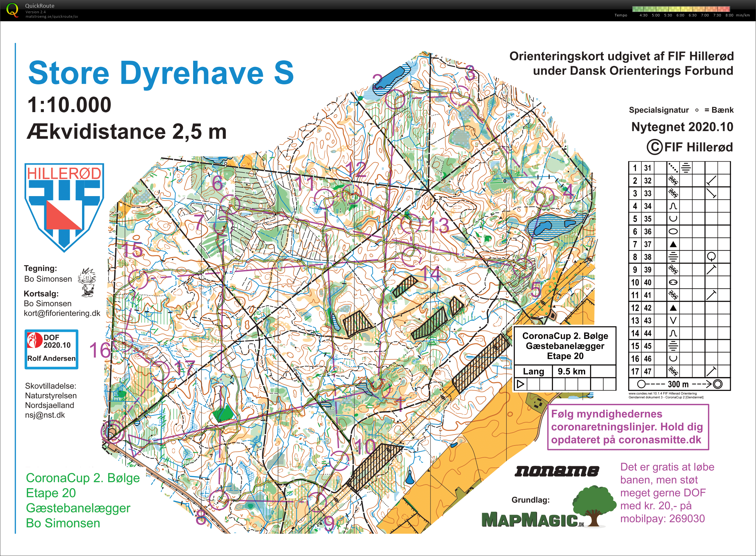Select the Ækvidistance 2,5 m text
The image size is (756, 556).
coord(127,131)
